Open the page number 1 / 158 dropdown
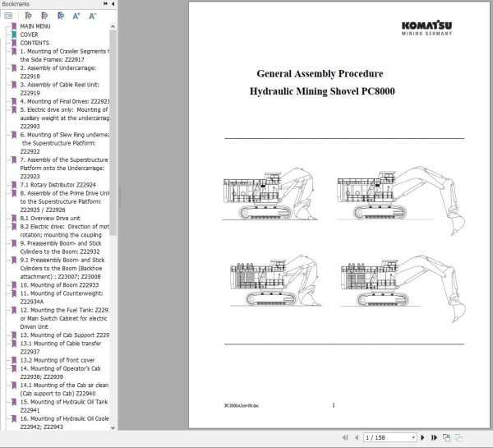This screenshot has height=448, width=493. point(412,437)
